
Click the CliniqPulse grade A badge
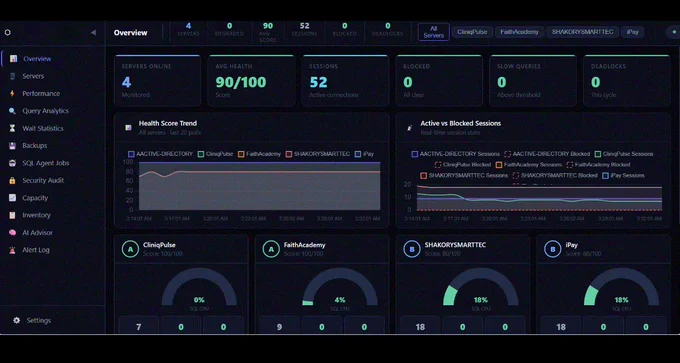click(130, 249)
